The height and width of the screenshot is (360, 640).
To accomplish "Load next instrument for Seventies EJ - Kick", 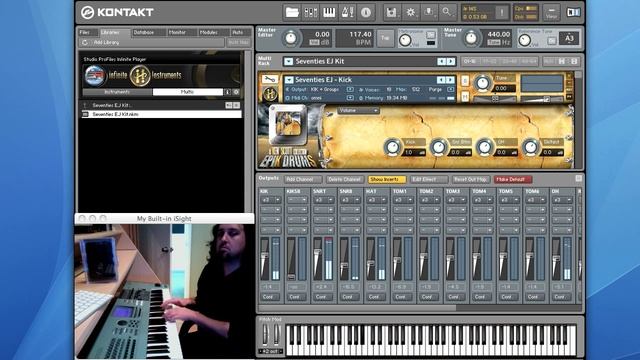I will click(450, 80).
